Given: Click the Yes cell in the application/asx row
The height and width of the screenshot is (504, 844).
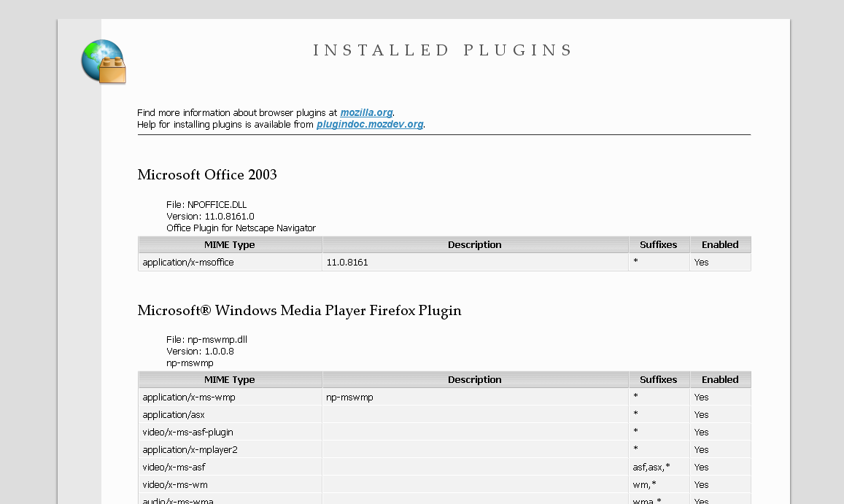Looking at the screenshot, I should tap(720, 414).
